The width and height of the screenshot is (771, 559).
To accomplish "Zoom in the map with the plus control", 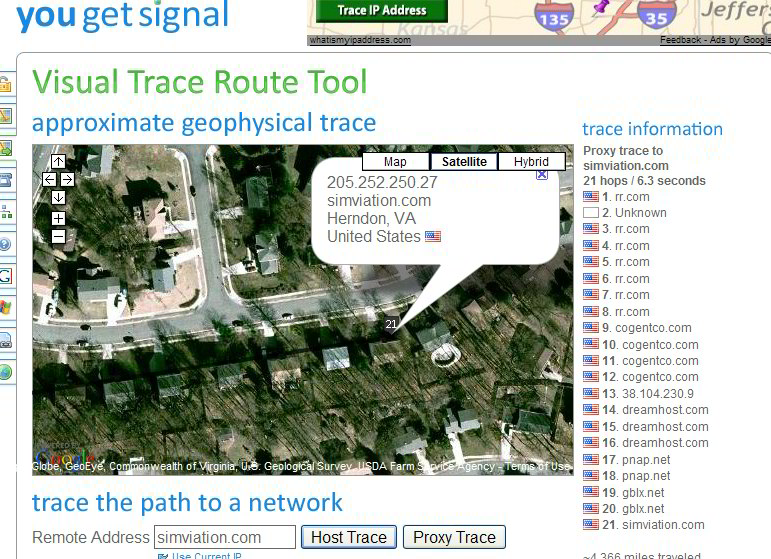I will click(58, 218).
